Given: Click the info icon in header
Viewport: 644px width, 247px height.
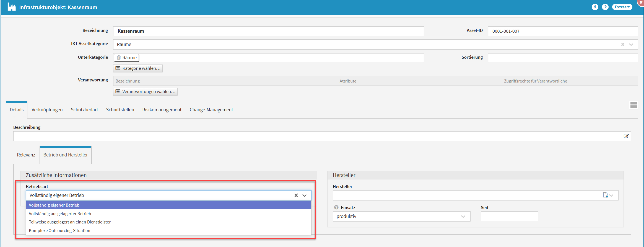Looking at the screenshot, I should [x=595, y=7].
